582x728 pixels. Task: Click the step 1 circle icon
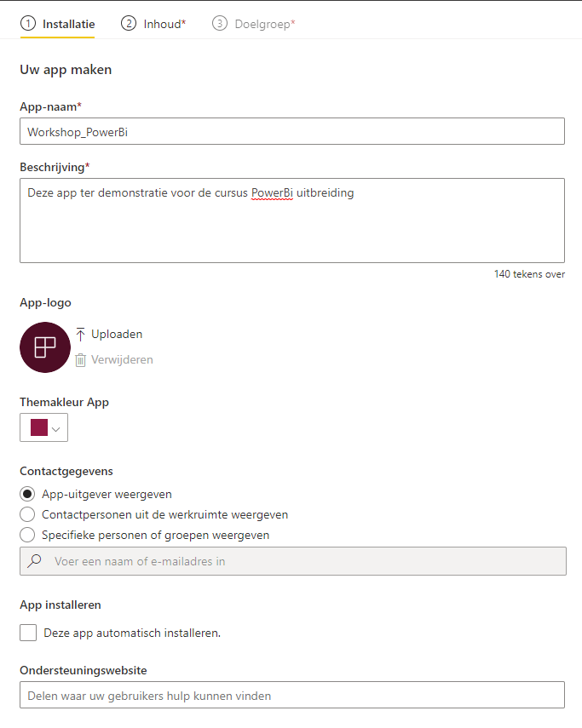point(28,23)
